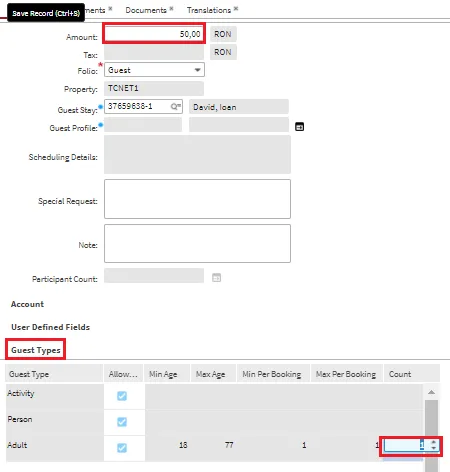
Task: Switch to the Translations tab
Action: coord(209,10)
